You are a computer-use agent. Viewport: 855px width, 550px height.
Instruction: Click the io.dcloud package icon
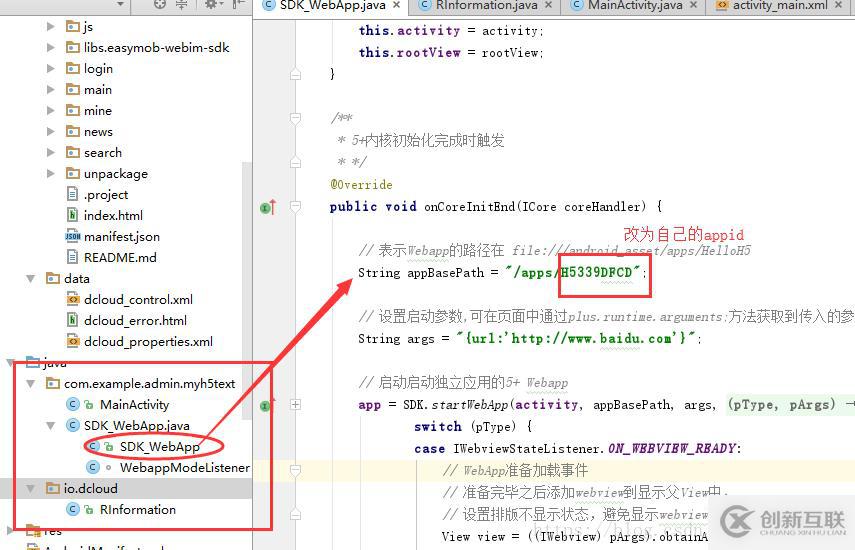tap(53, 488)
